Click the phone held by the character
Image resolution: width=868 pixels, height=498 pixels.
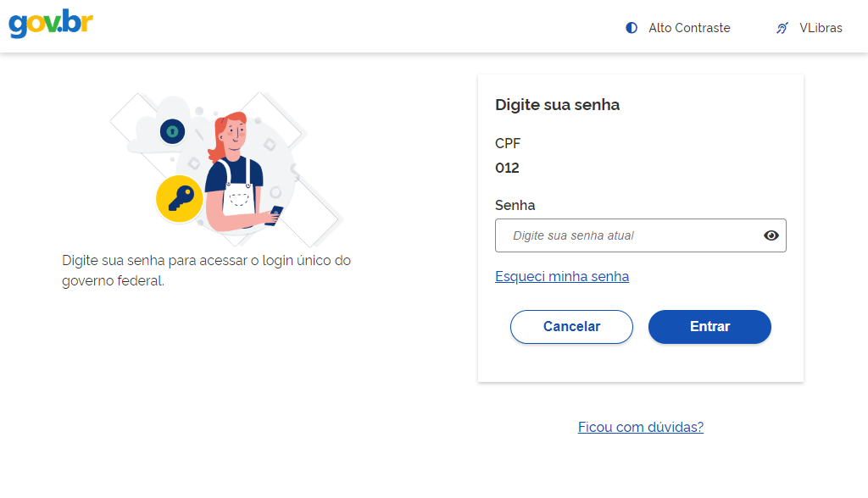[x=275, y=214]
